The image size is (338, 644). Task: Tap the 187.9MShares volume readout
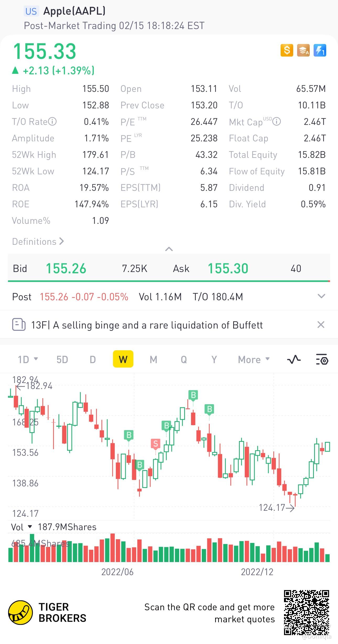[x=67, y=527]
